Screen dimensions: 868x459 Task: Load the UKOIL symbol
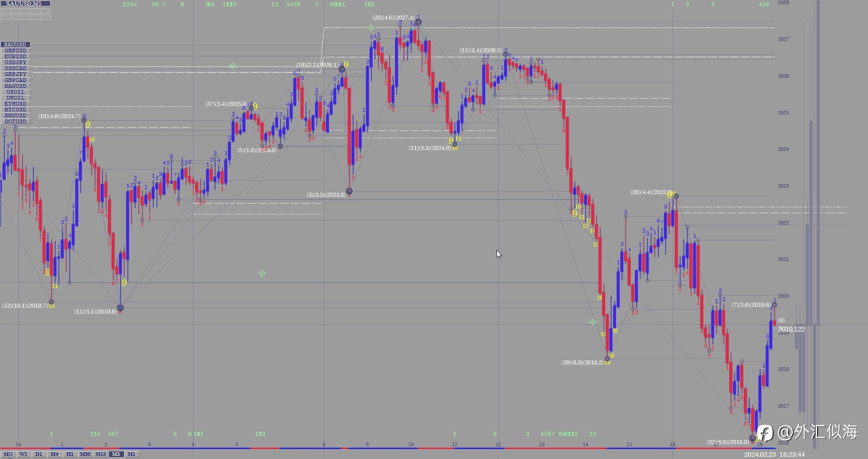(15, 98)
